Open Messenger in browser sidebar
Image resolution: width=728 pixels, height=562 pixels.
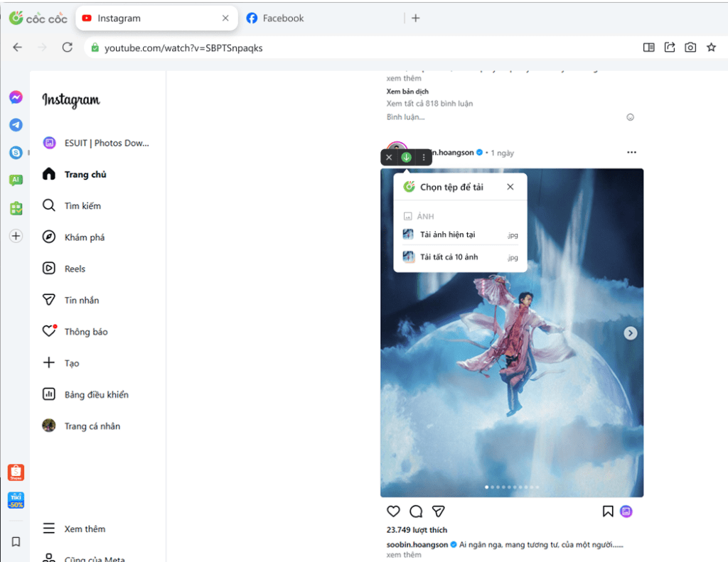click(16, 97)
